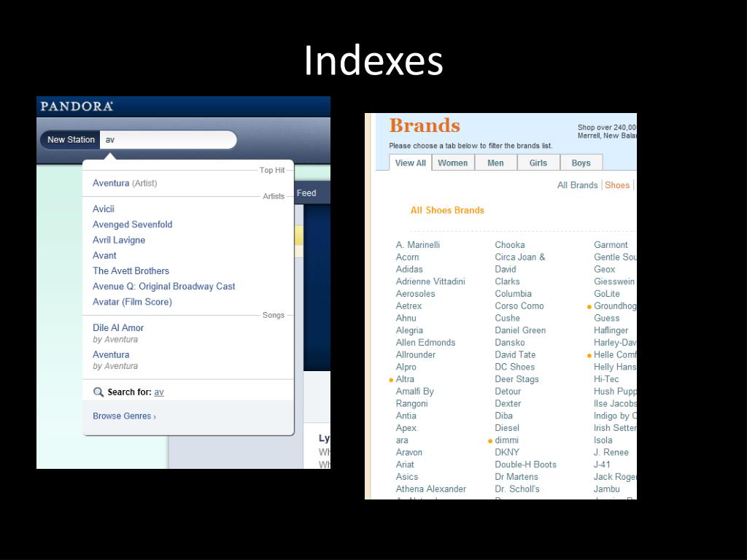The width and height of the screenshot is (747, 560).
Task: Open the Dansko brand link
Action: tap(510, 343)
